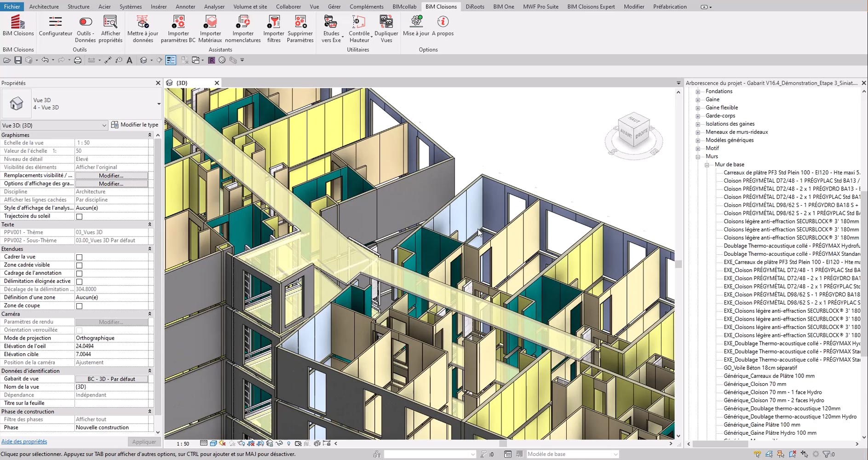
Task: Click the selection filter funnel icon in status bar
Action: (827, 454)
